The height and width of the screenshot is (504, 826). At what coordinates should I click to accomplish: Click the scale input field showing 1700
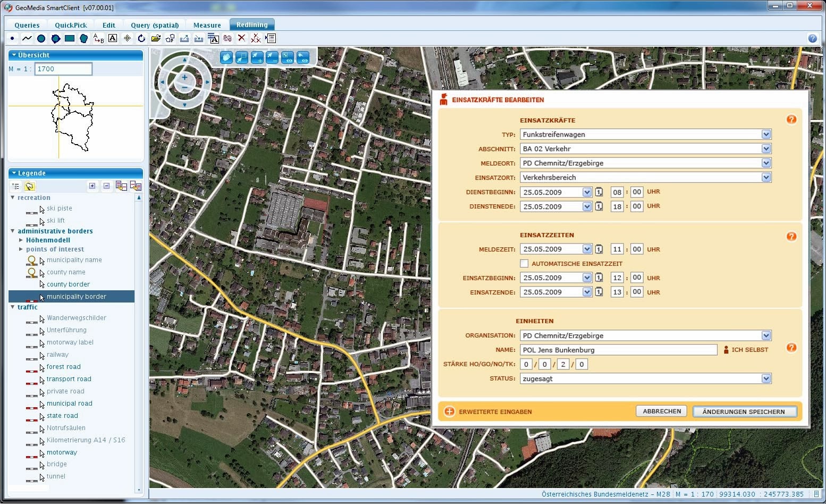click(x=63, y=69)
